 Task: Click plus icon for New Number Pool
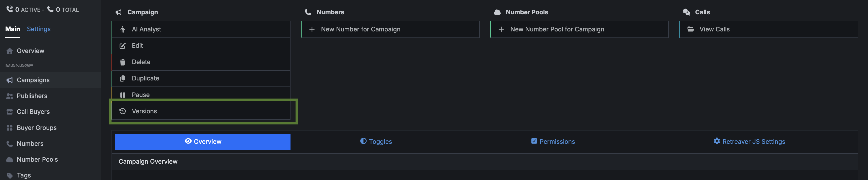(501, 29)
